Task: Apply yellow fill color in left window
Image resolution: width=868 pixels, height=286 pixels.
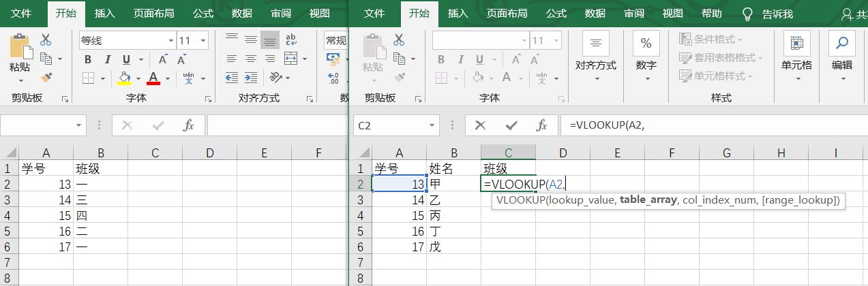Action: (x=124, y=78)
